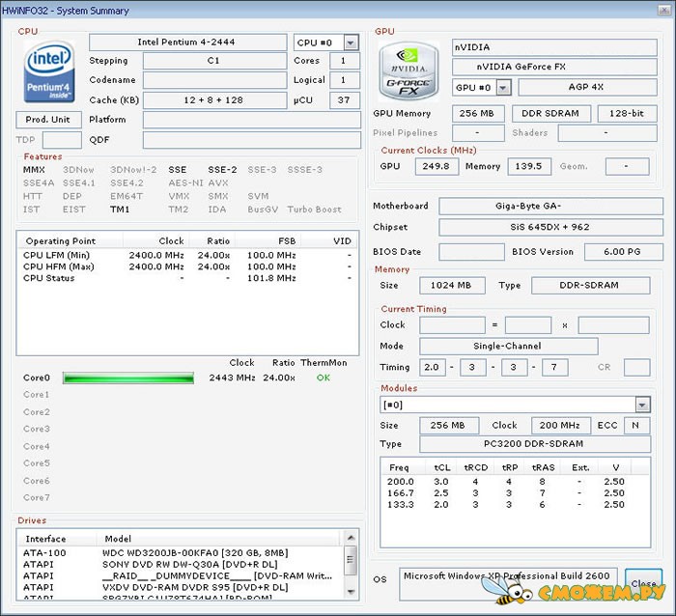Click the MMX feature label

coord(34,170)
